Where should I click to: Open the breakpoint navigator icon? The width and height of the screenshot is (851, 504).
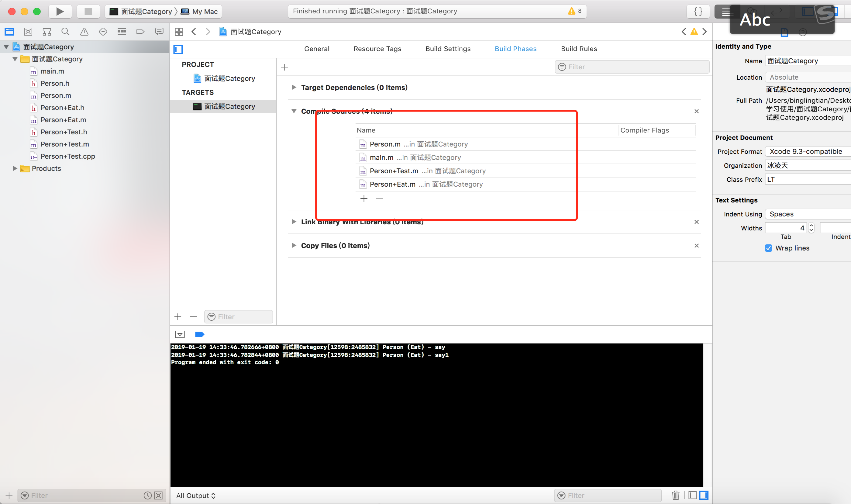pyautogui.click(x=140, y=32)
